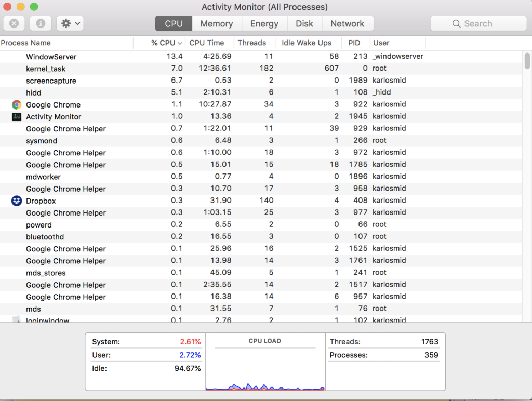Sort by the Threads column header
The width and height of the screenshot is (532, 401).
point(255,43)
